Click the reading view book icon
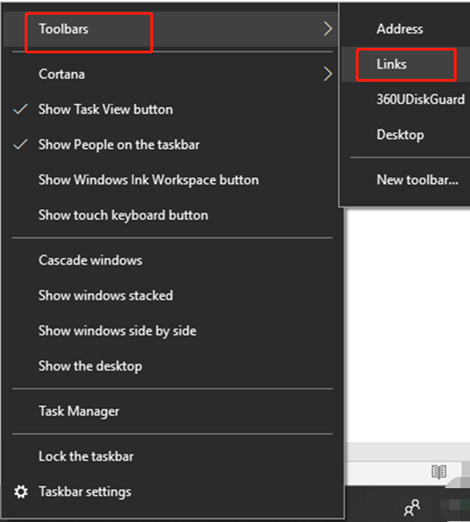 (x=439, y=472)
